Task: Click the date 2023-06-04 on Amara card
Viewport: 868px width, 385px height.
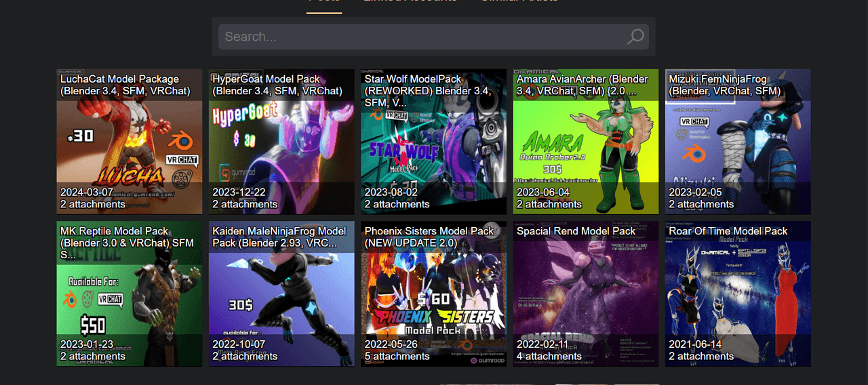Action: (x=543, y=192)
